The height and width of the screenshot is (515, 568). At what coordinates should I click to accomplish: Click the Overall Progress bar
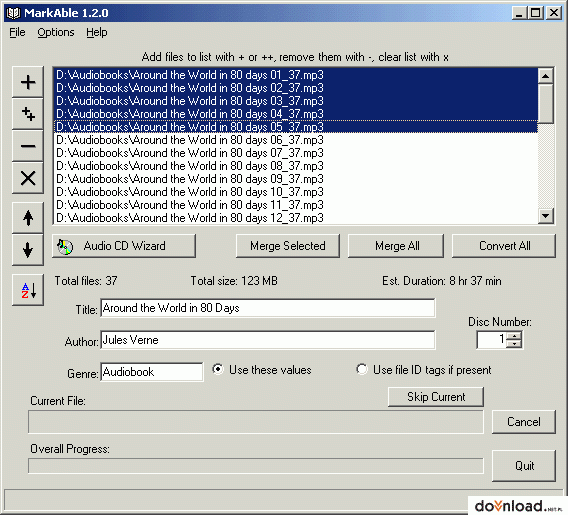[256, 466]
